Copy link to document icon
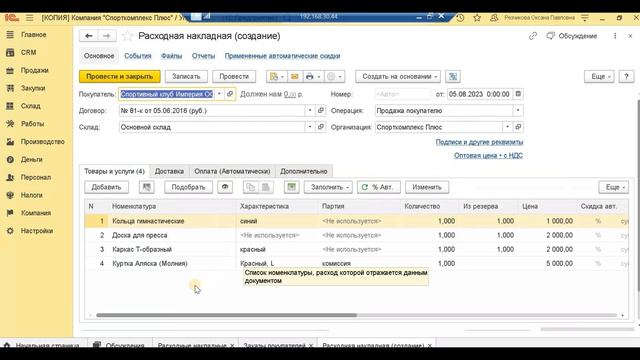 533,36
